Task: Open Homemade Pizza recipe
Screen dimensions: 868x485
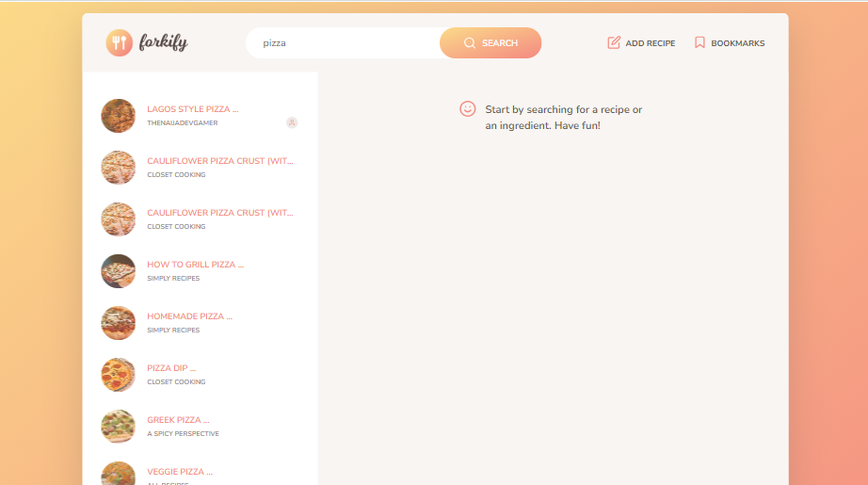Action: click(200, 323)
